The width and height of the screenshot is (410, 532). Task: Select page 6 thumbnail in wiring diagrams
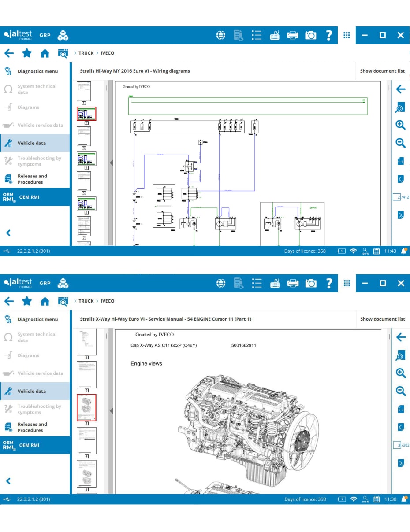[x=86, y=203]
